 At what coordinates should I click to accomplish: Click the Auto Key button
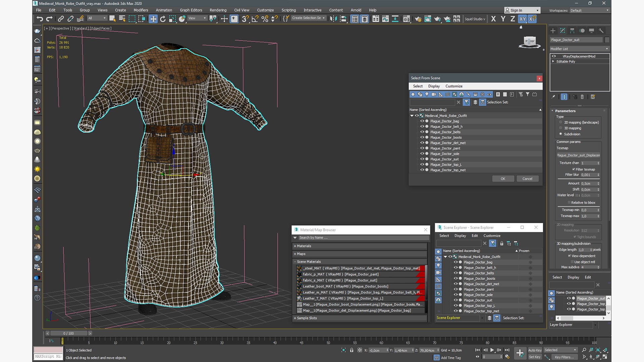[x=535, y=350]
